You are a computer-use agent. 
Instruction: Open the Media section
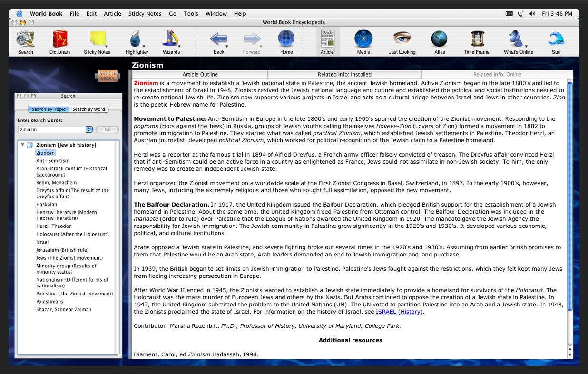pos(363,42)
